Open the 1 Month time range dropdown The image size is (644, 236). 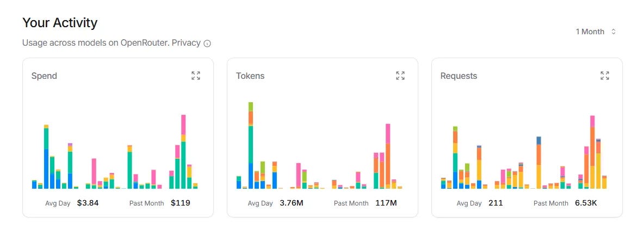click(596, 32)
